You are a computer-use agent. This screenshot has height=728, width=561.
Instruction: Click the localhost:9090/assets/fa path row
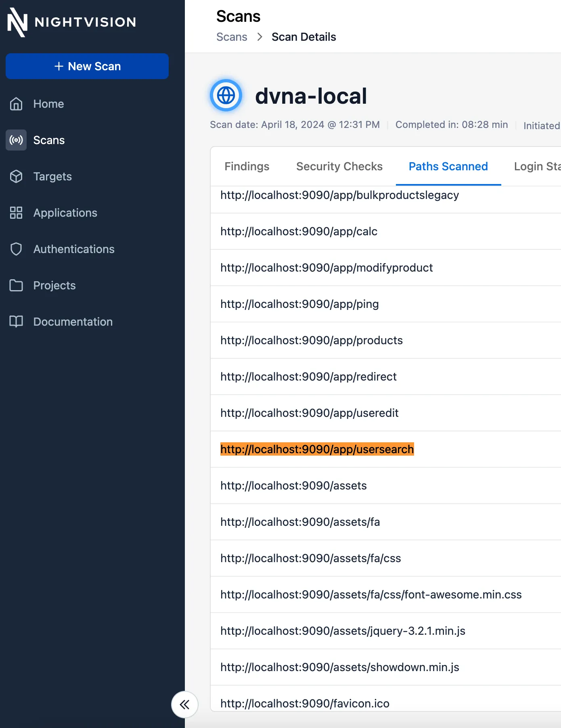pos(386,522)
